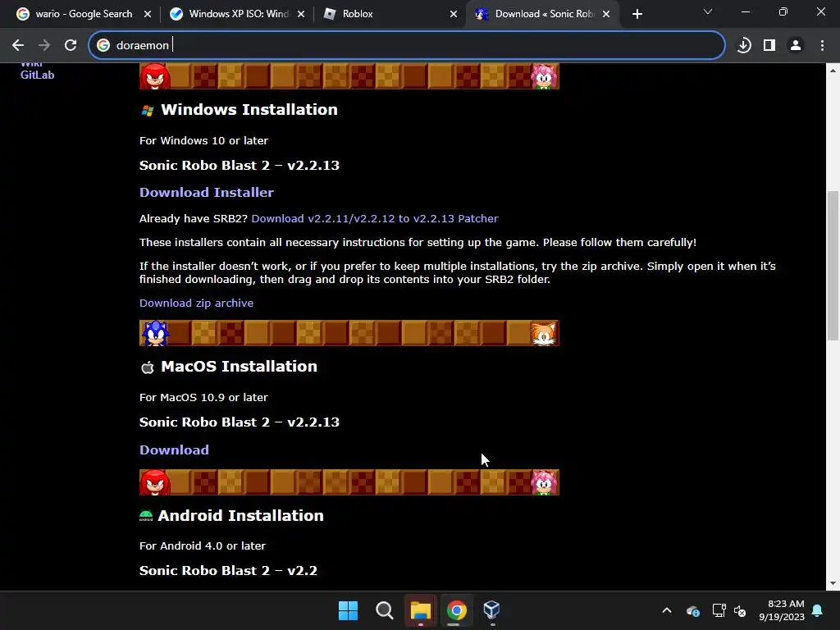Click the OneDrive cloud tray icon
The width and height of the screenshot is (840, 630).
pyautogui.click(x=692, y=610)
